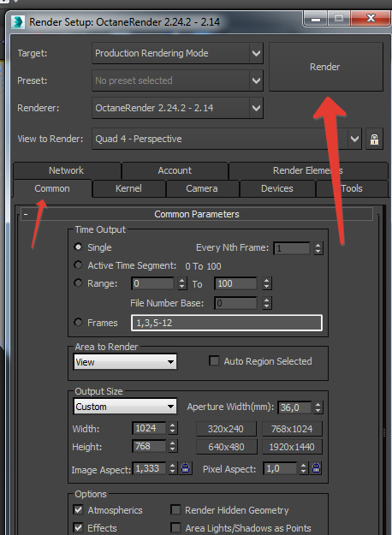Click the Render button
The width and height of the screenshot is (392, 535).
point(326,67)
